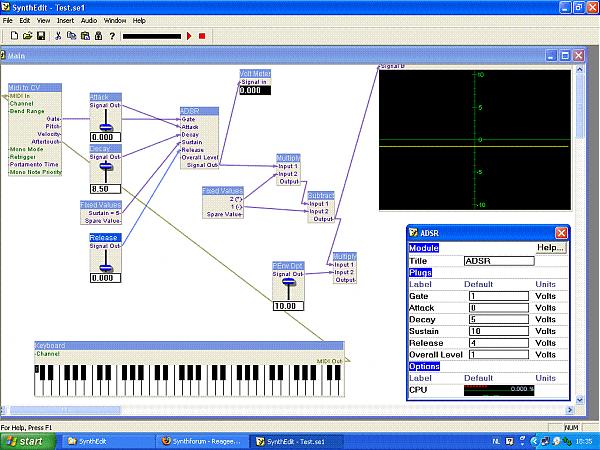Viewport: 600px width, 450px height.
Task: Click the horizontal scrollbar thumb
Action: tap(65, 410)
